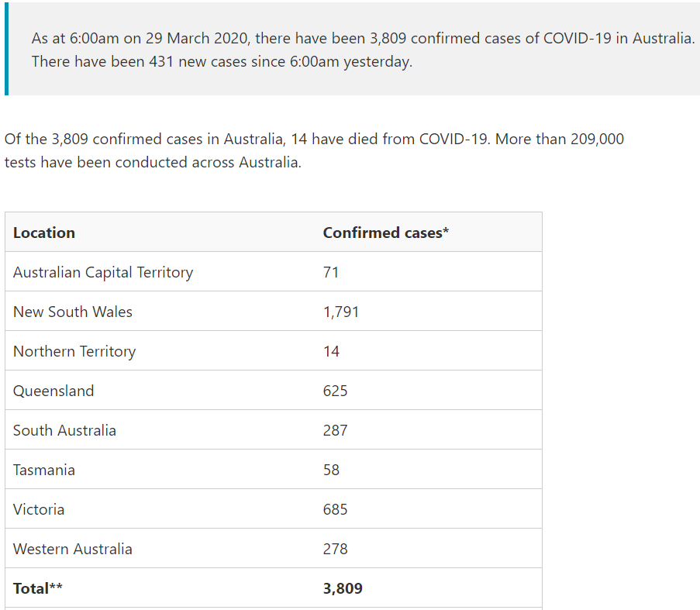Click the New South Wales cell
This screenshot has height=610, width=700.
[72, 312]
